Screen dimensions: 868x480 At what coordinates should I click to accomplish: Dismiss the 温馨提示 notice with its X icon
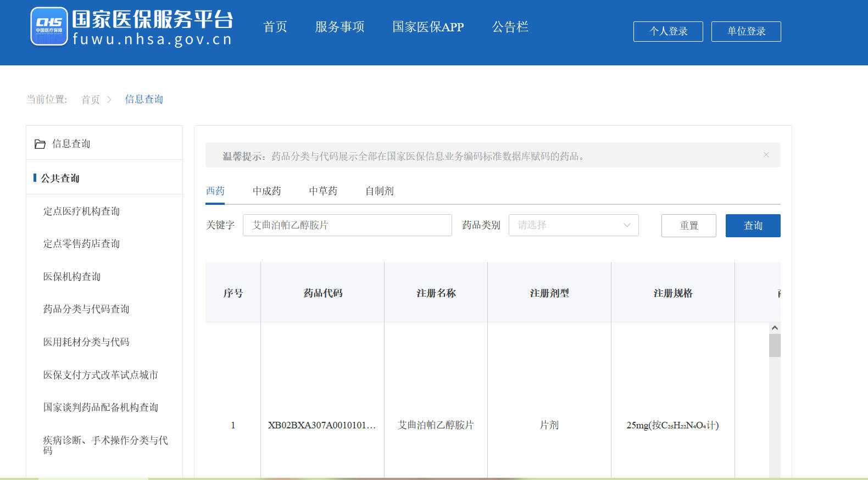pyautogui.click(x=766, y=155)
